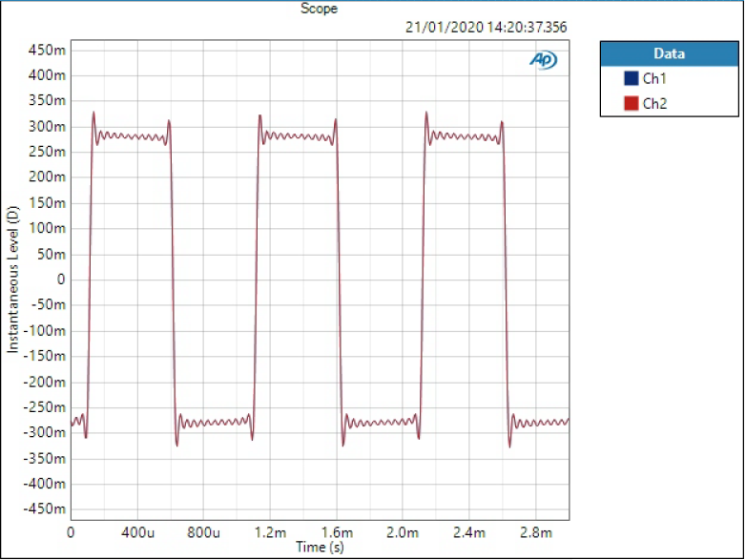The height and width of the screenshot is (560, 746).
Task: Click the -150m y-axis value
Action: coord(45,356)
